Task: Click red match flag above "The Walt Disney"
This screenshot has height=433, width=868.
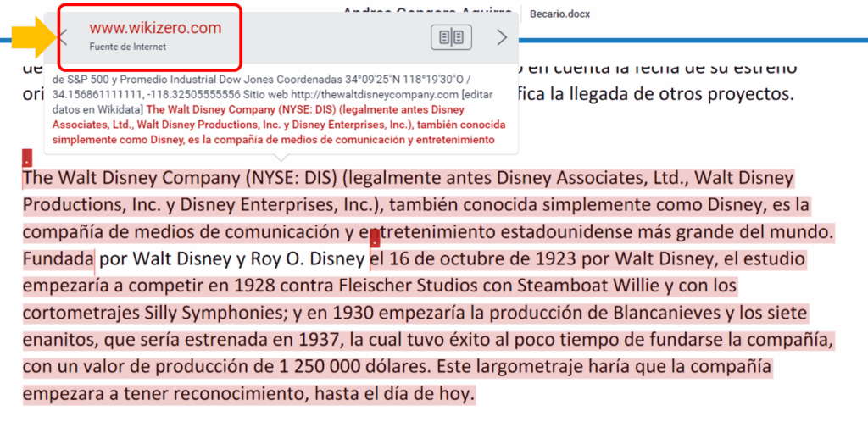Action: click(x=27, y=158)
